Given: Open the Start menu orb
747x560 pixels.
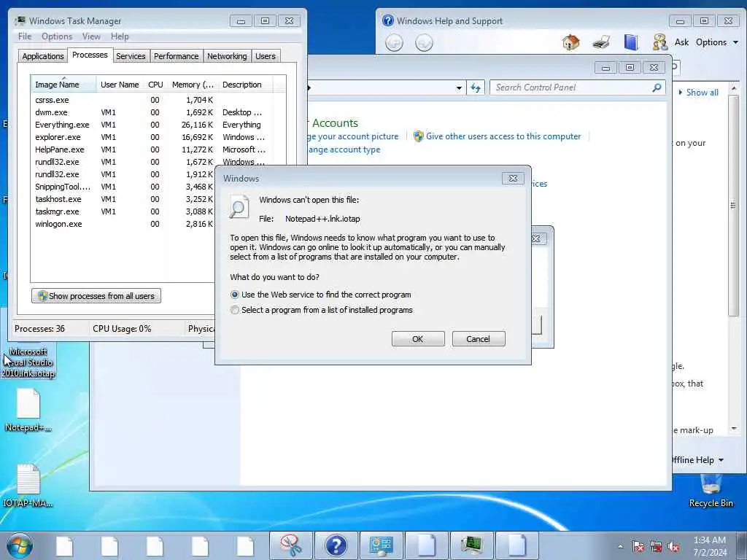Looking at the screenshot, I should [x=20, y=545].
